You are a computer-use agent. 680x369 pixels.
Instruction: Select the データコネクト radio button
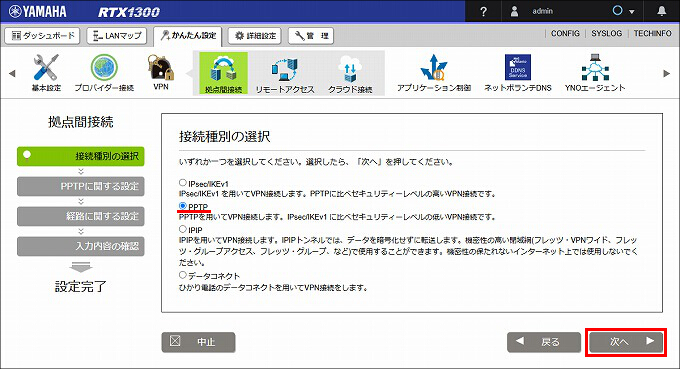click(x=183, y=274)
